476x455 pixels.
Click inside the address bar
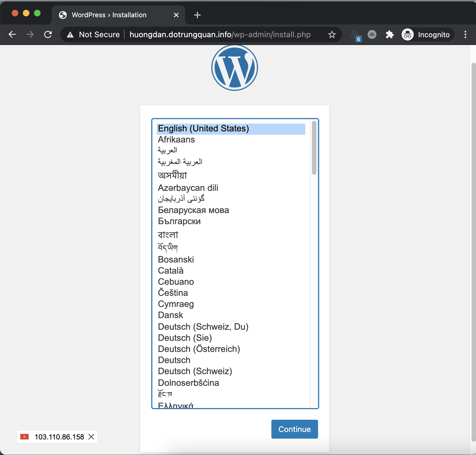pyautogui.click(x=220, y=34)
